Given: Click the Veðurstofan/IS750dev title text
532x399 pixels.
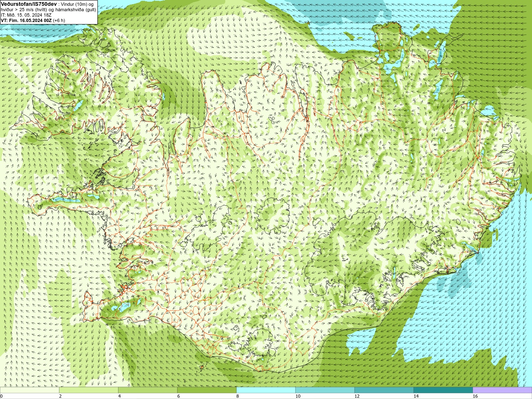Looking at the screenshot, I should 29,4.
